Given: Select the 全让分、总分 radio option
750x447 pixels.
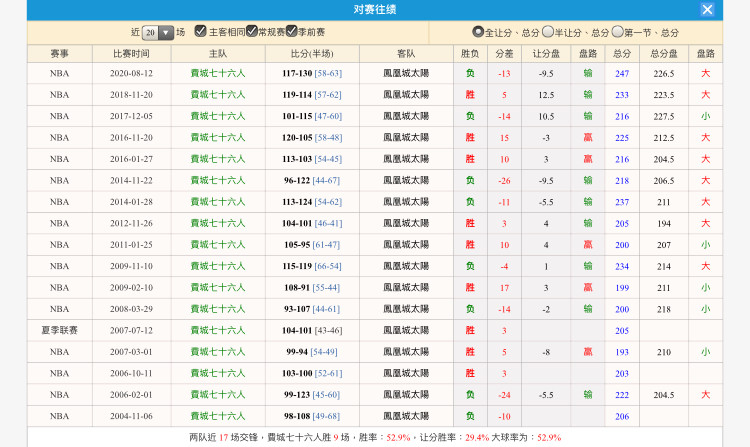Looking at the screenshot, I should point(478,32).
